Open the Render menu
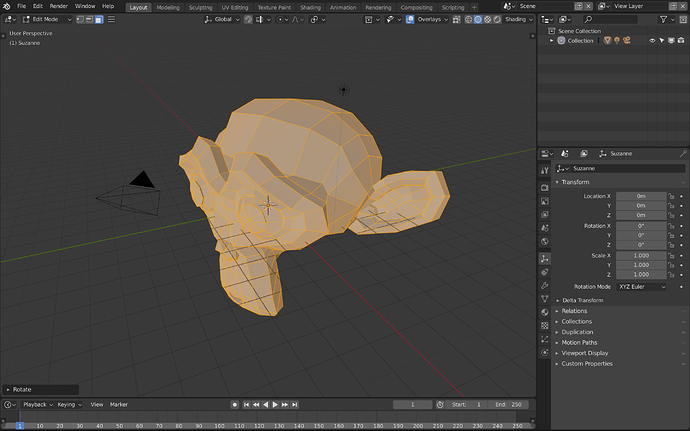 coord(59,6)
